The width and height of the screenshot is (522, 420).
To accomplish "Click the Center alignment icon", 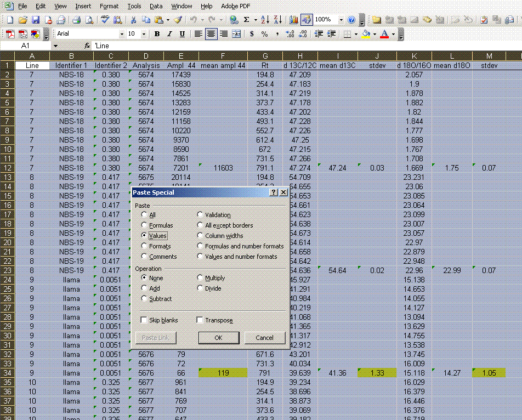I will pyautogui.click(x=211, y=34).
